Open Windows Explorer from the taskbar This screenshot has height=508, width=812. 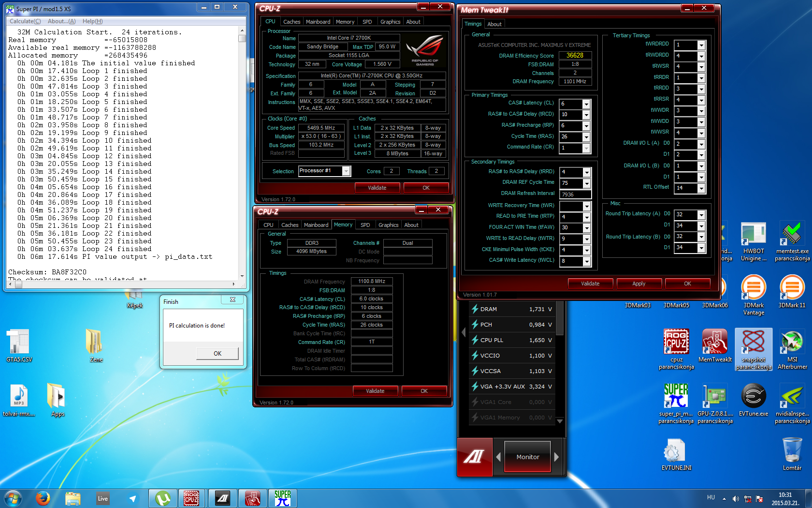73,498
